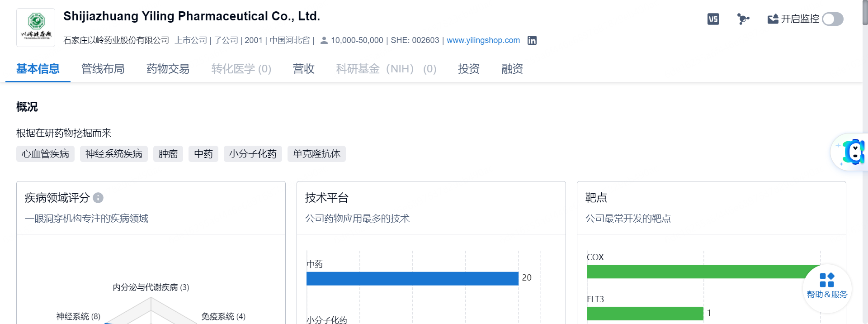The height and width of the screenshot is (324, 868).
Task: Select the 转化医学 (0) tab
Action: pyautogui.click(x=241, y=69)
